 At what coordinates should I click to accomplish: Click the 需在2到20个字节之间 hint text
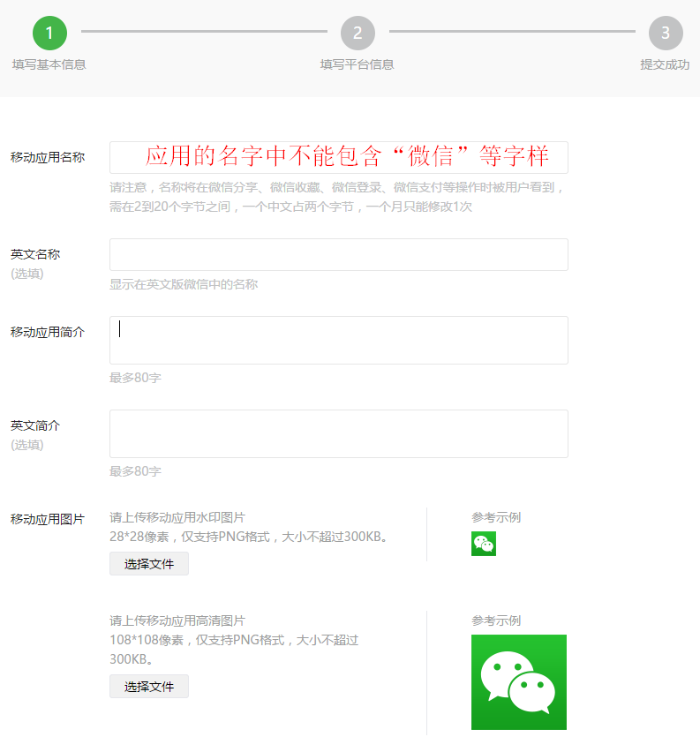(290, 207)
